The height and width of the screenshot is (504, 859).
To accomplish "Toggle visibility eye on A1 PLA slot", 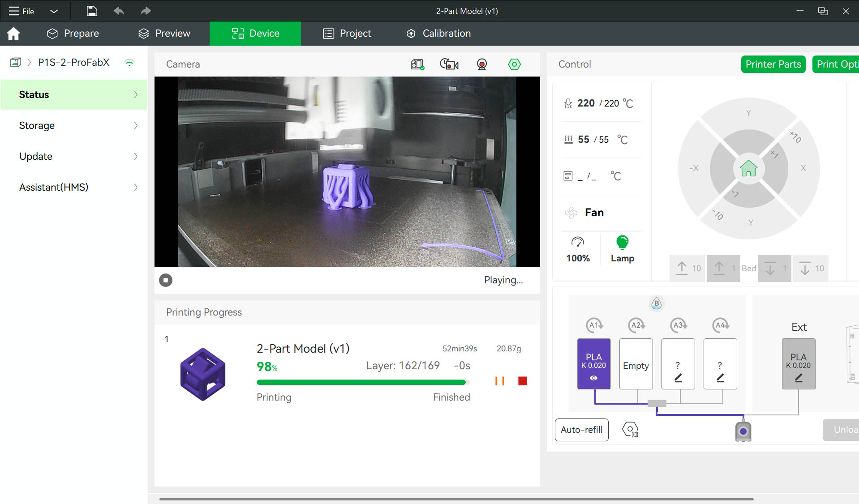I will tap(593, 378).
